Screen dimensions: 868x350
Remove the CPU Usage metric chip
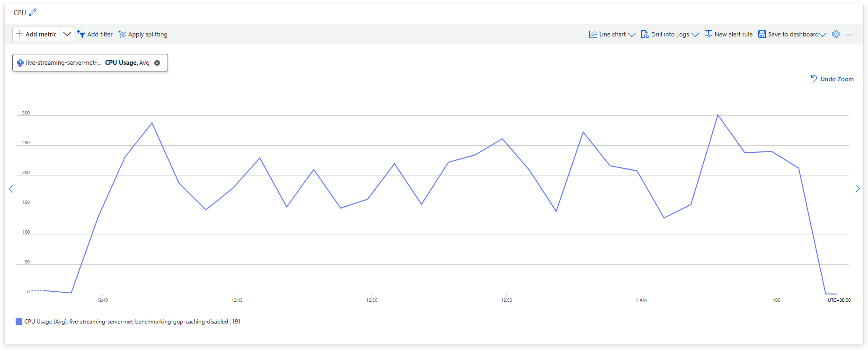click(x=157, y=62)
